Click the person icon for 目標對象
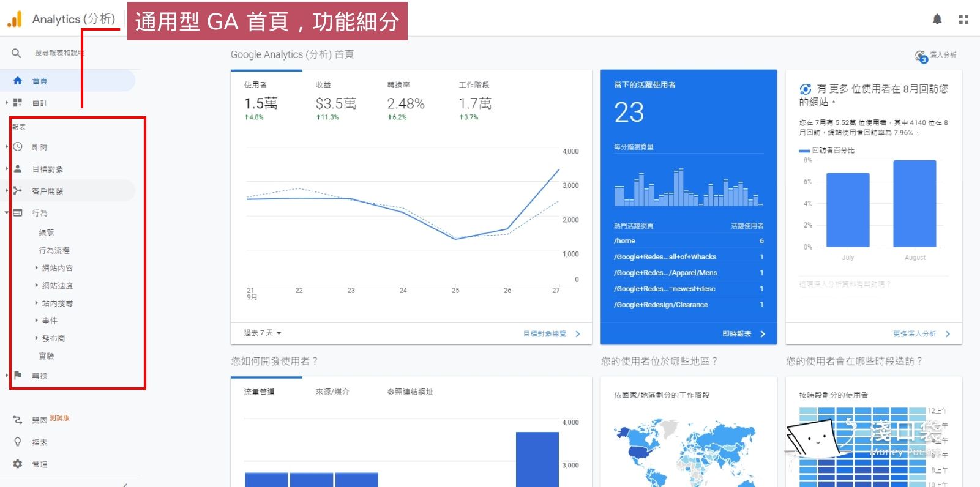The image size is (980, 487). click(18, 169)
